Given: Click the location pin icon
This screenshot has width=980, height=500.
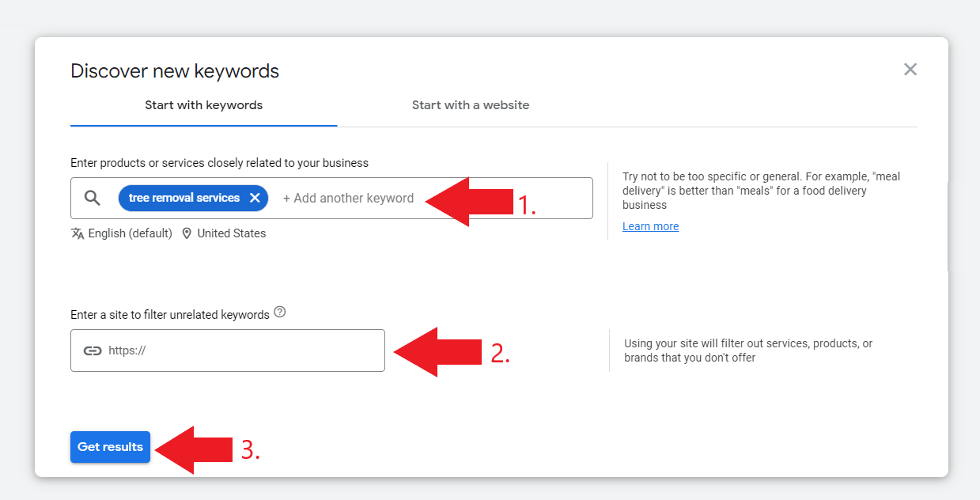Looking at the screenshot, I should (187, 233).
